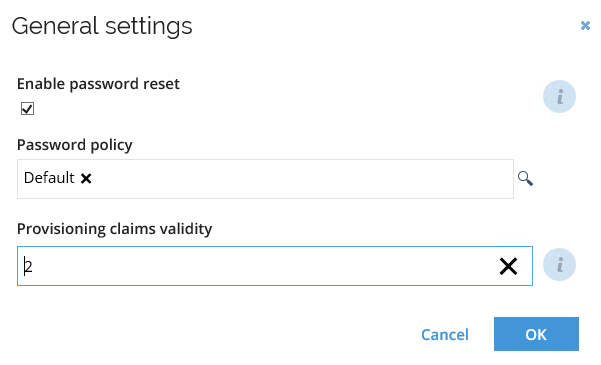This screenshot has width=601, height=365.
Task: Place cursor on the value 2
Action: pos(29,266)
